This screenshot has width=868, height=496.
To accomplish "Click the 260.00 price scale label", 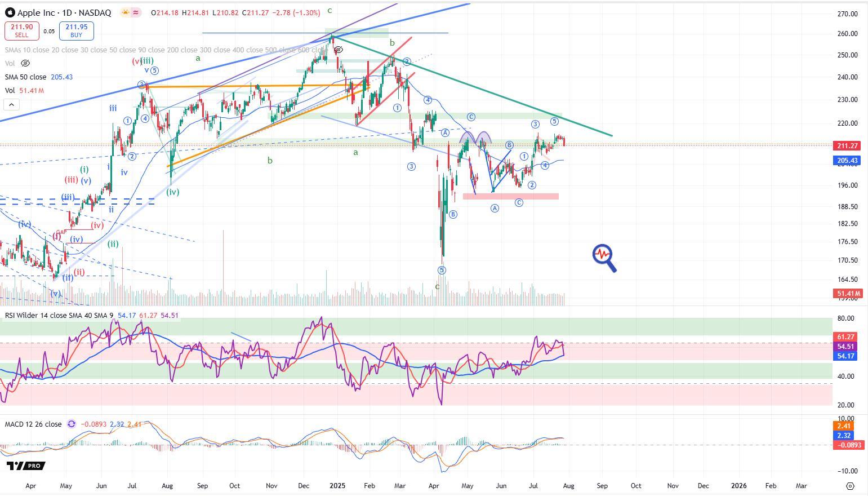I will pyautogui.click(x=847, y=34).
